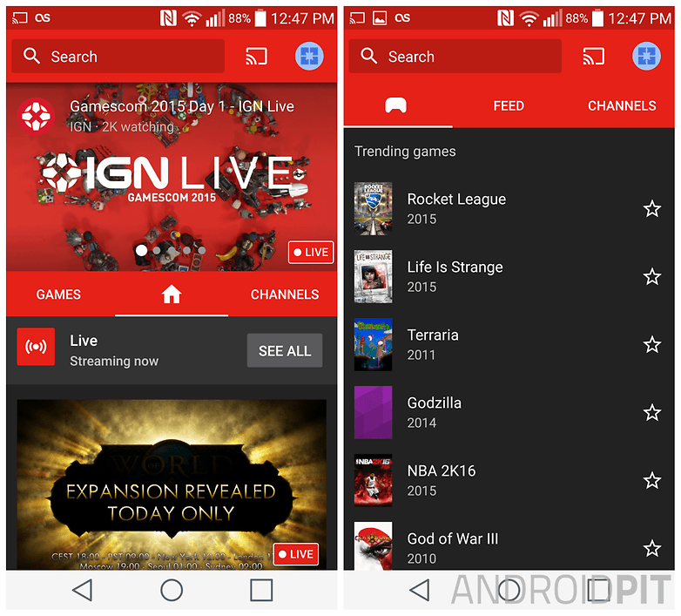Tap NFC status icon on left screen
Screen dimensions: 681x616
tap(168, 18)
